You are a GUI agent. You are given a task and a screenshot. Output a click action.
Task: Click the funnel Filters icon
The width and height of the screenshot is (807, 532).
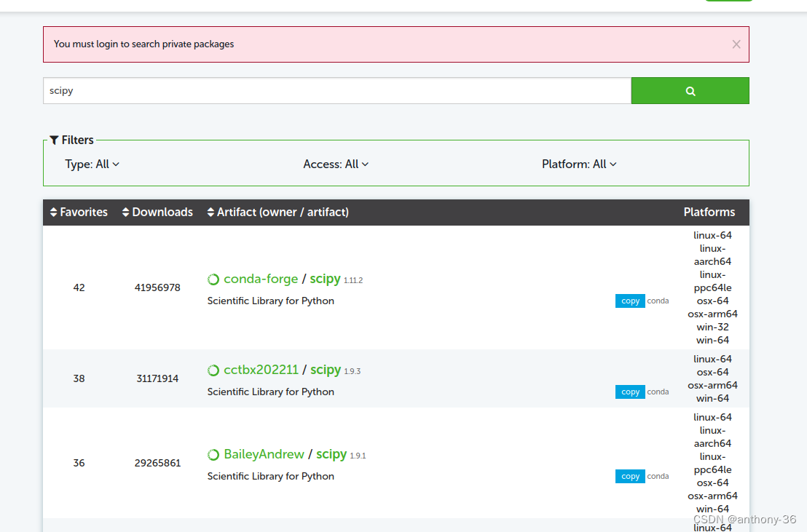(x=54, y=140)
